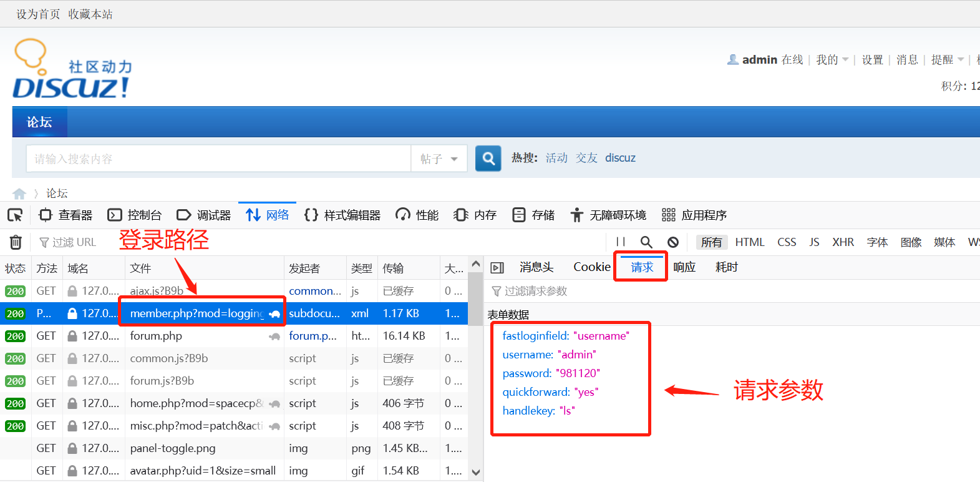The image size is (980, 482).
Task: Sort by the 状态 column header
Action: [16, 268]
